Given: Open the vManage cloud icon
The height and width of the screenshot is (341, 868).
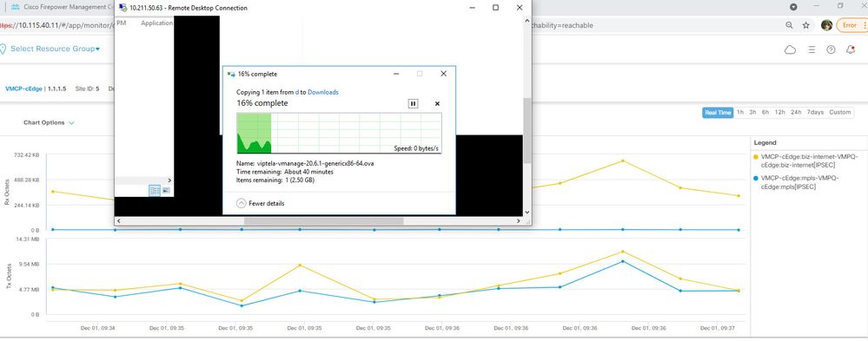Looking at the screenshot, I should 790,49.
